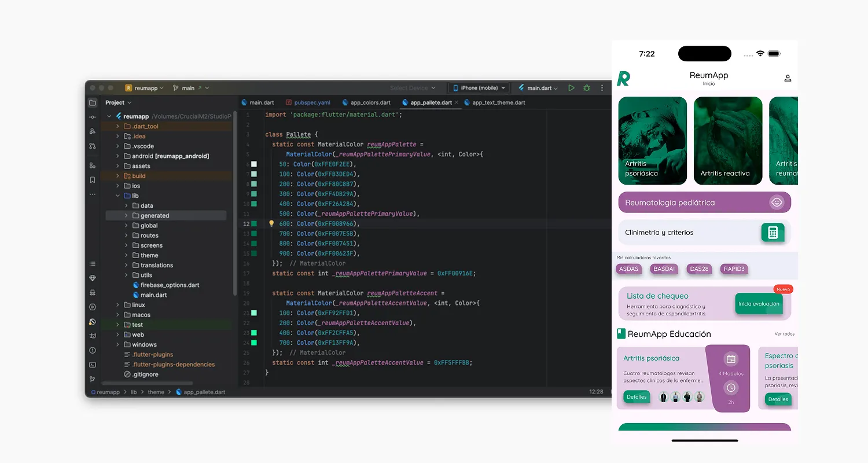This screenshot has width=868, height=463.
Task: Open the reumapp project dropdown in title bar
Action: coord(145,88)
